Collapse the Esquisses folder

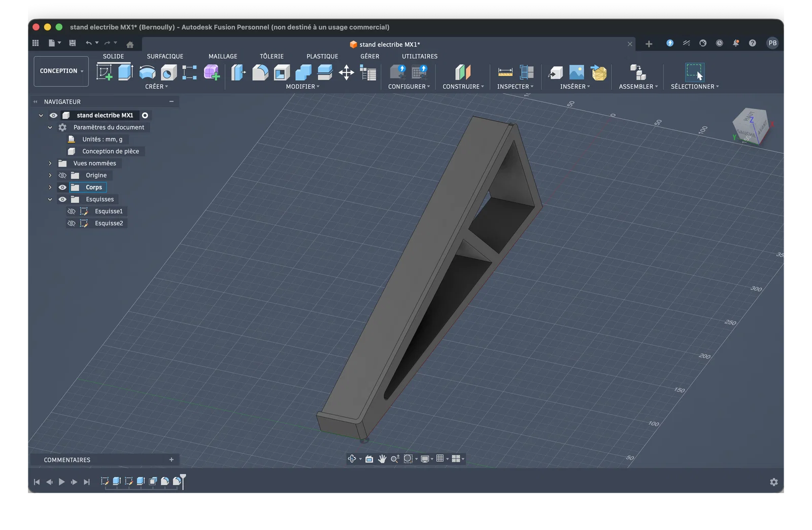(50, 199)
